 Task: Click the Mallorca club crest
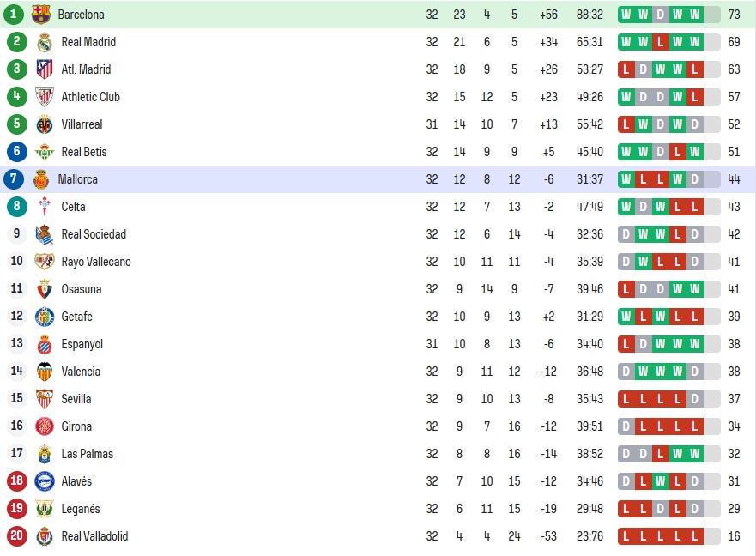(41, 179)
